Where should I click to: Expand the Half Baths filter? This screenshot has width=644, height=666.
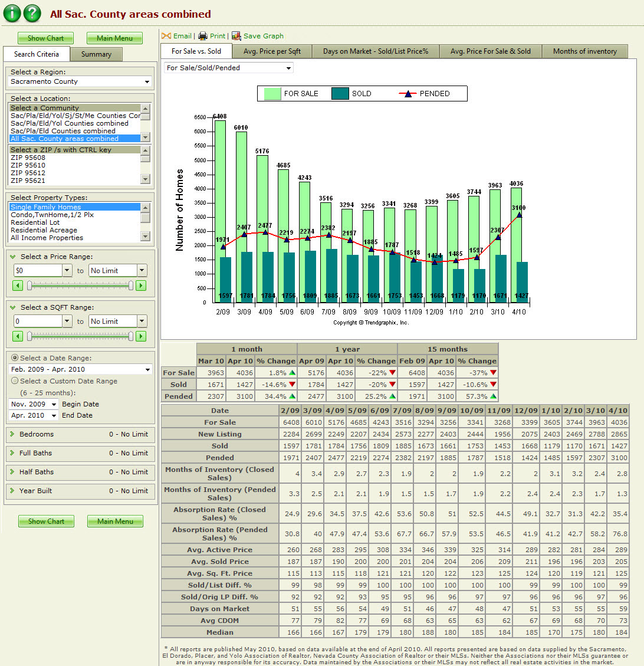tap(12, 471)
